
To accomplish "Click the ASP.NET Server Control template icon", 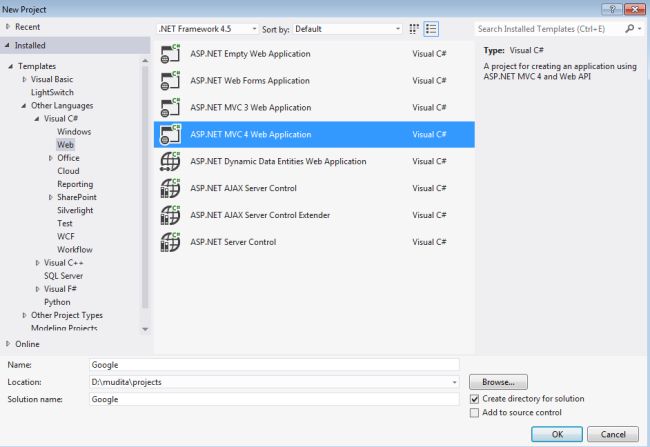I will [x=170, y=242].
